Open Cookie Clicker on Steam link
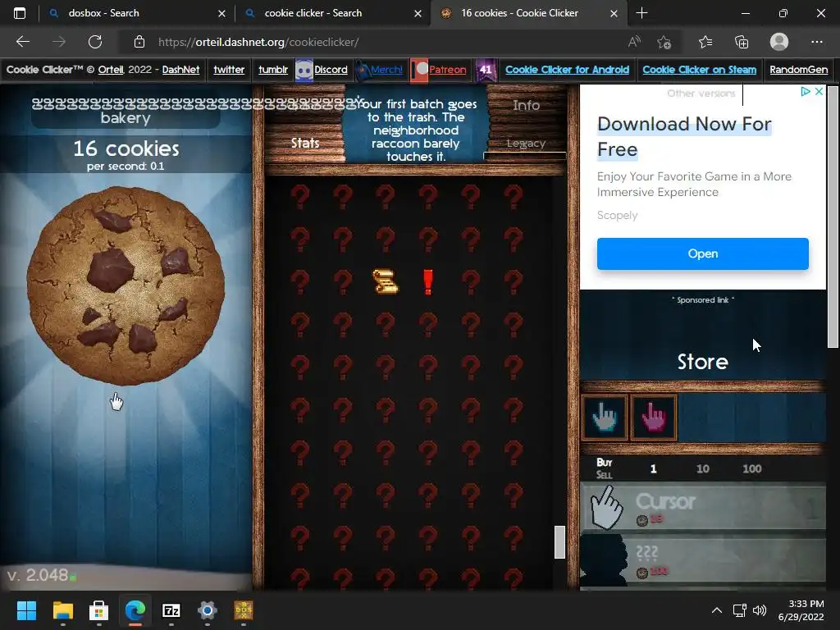840x630 pixels. point(699,70)
